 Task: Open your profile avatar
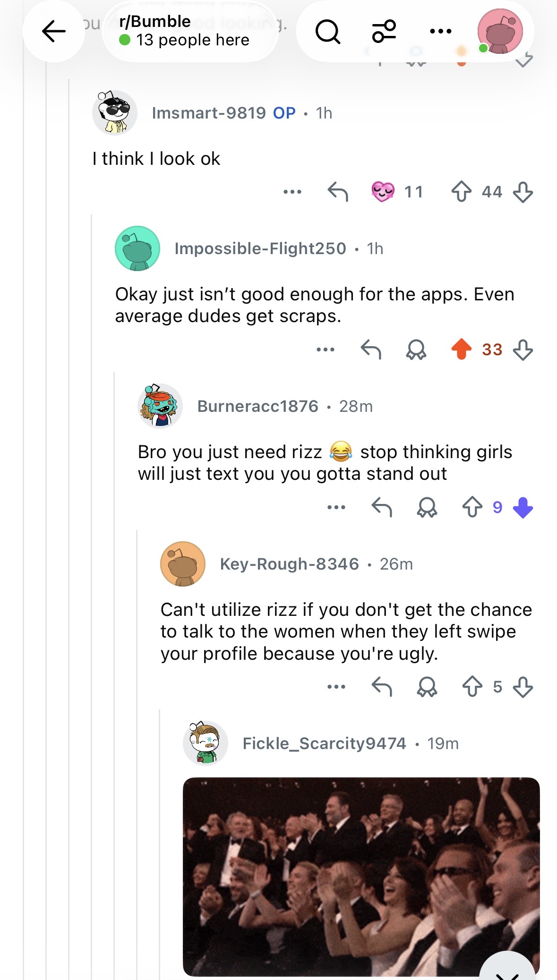[500, 31]
